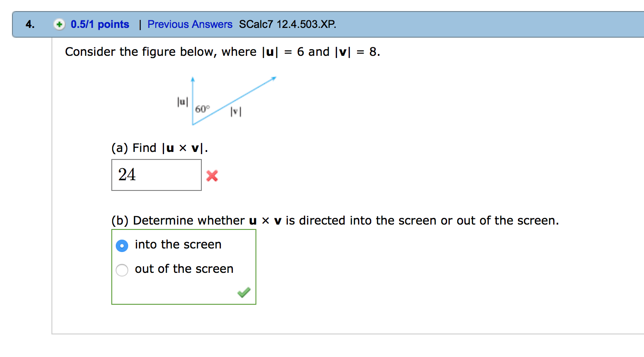644x357 pixels.
Task: Click the "into the screen" option label
Action: tap(178, 244)
